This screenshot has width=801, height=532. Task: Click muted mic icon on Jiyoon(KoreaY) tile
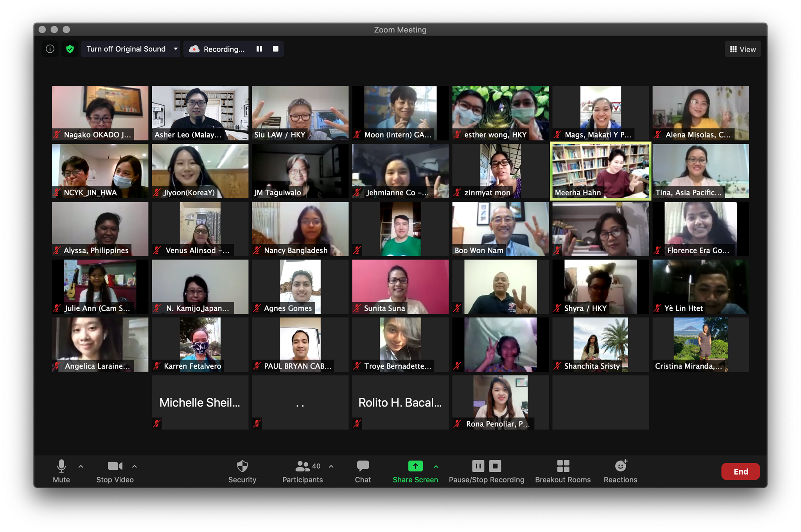[157, 192]
